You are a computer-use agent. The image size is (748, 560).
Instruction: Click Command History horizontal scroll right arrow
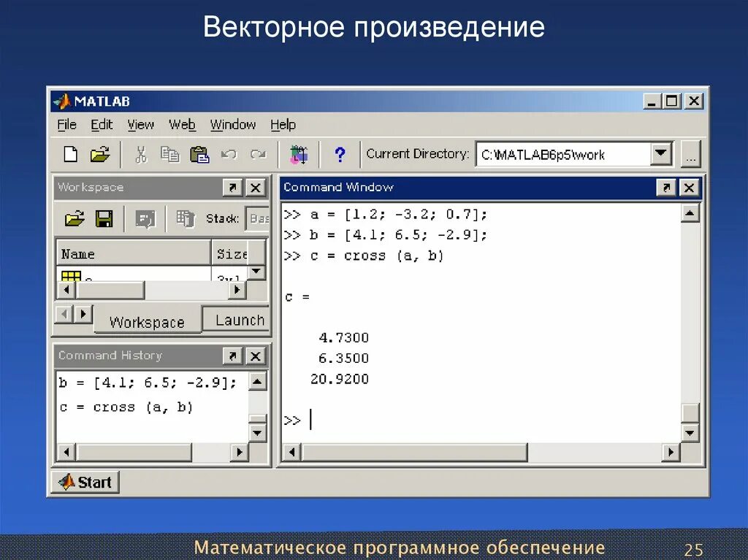240,452
